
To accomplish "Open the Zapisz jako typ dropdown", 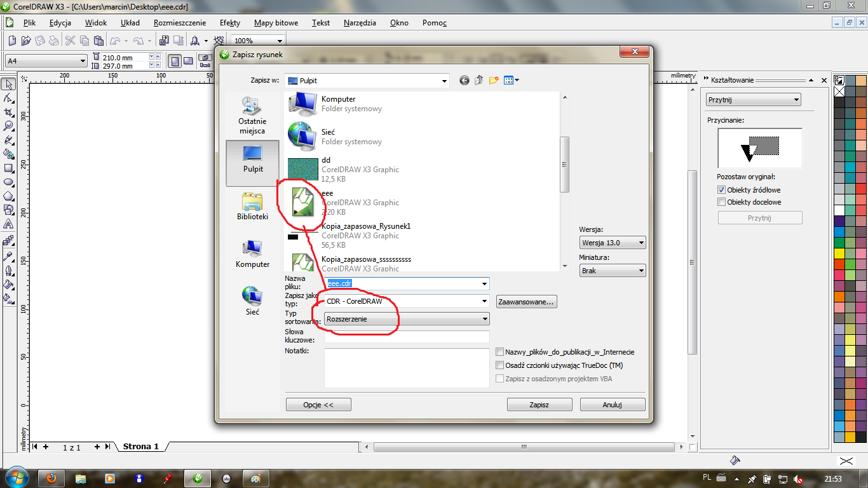I will [407, 301].
